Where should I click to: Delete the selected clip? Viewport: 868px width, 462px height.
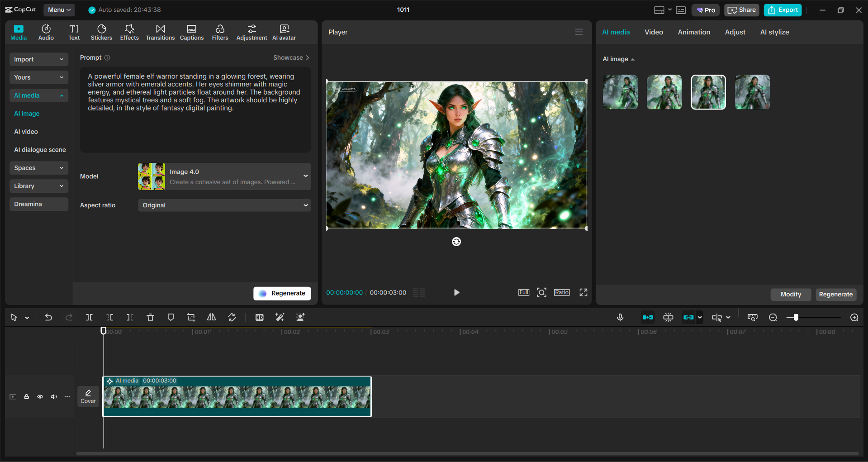[150, 317]
